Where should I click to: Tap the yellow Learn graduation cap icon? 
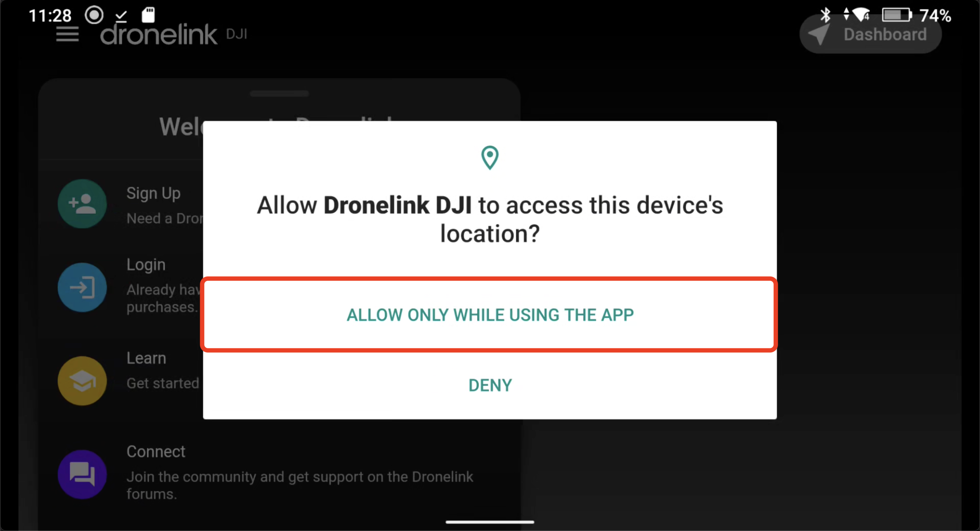82,381
